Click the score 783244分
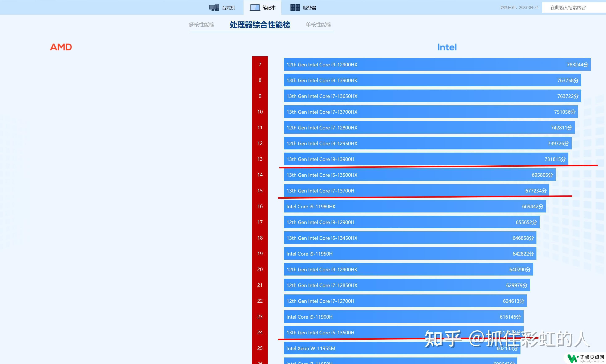This screenshot has height=364, width=606. coord(577,65)
